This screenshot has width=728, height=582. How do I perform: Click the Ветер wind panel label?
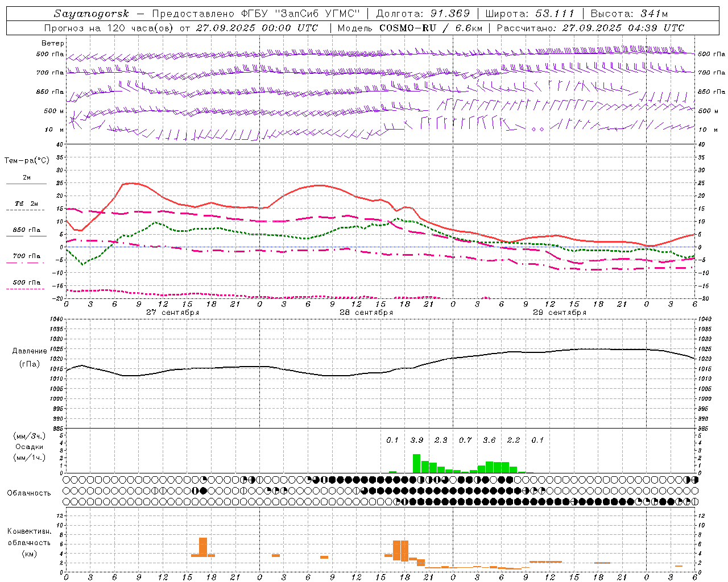pyautogui.click(x=53, y=43)
